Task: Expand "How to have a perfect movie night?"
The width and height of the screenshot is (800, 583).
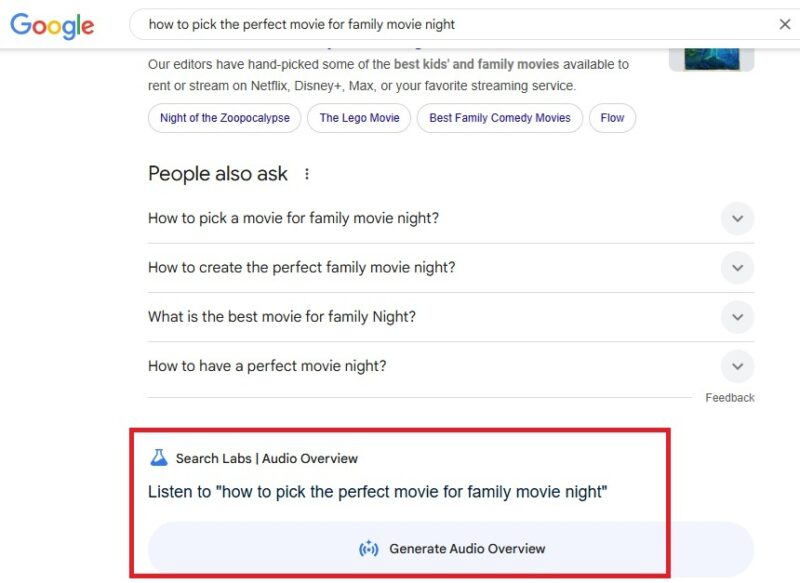Action: [737, 366]
